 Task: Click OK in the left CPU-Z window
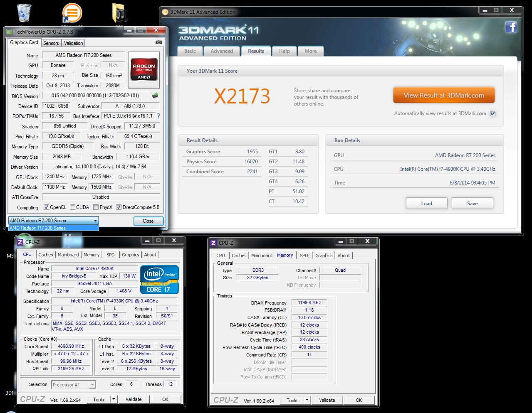coord(165,399)
